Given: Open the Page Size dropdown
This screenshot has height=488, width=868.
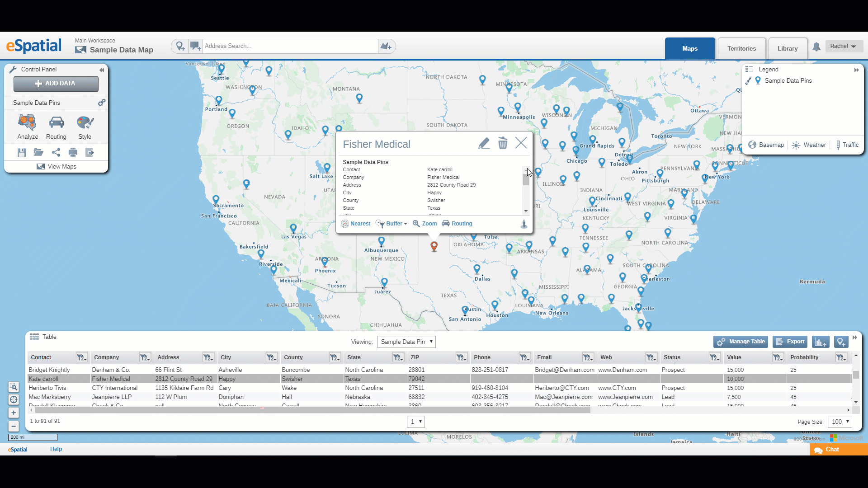Looking at the screenshot, I should (x=840, y=422).
